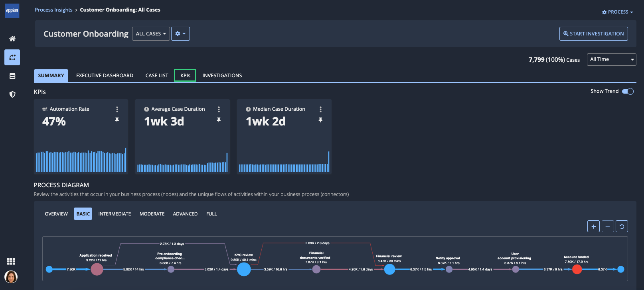Click the Median Case Duration trend chart
This screenshot has width=644, height=290.
click(x=284, y=162)
